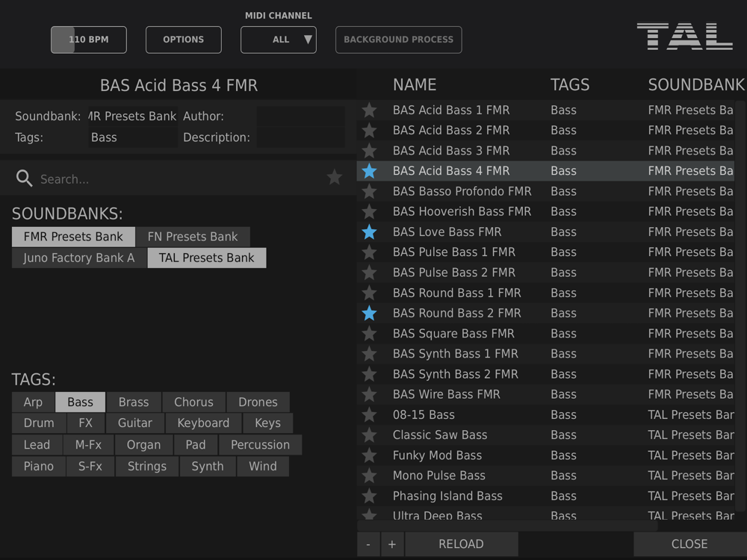
Task: Click the BACKGROUND PROCESS button
Action: (399, 40)
